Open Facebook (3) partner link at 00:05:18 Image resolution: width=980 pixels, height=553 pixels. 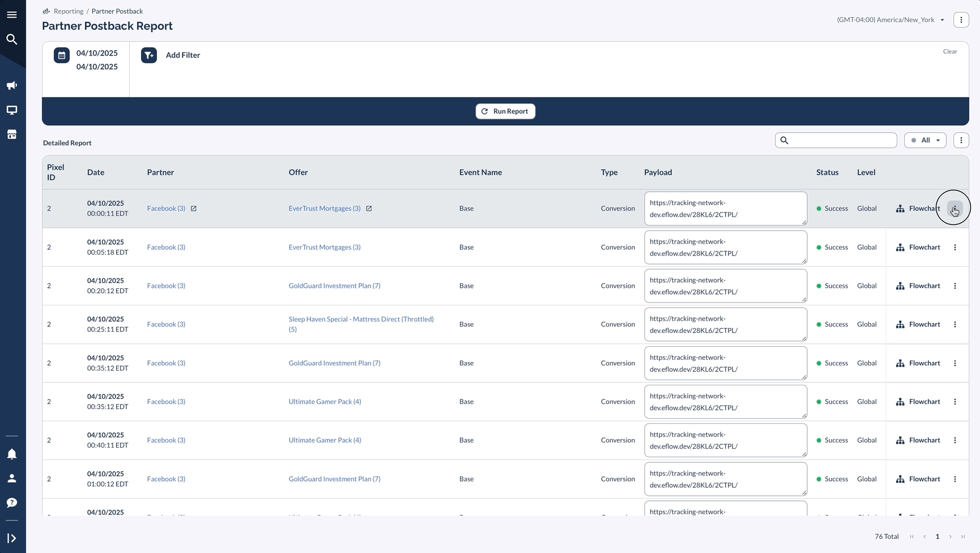point(166,247)
